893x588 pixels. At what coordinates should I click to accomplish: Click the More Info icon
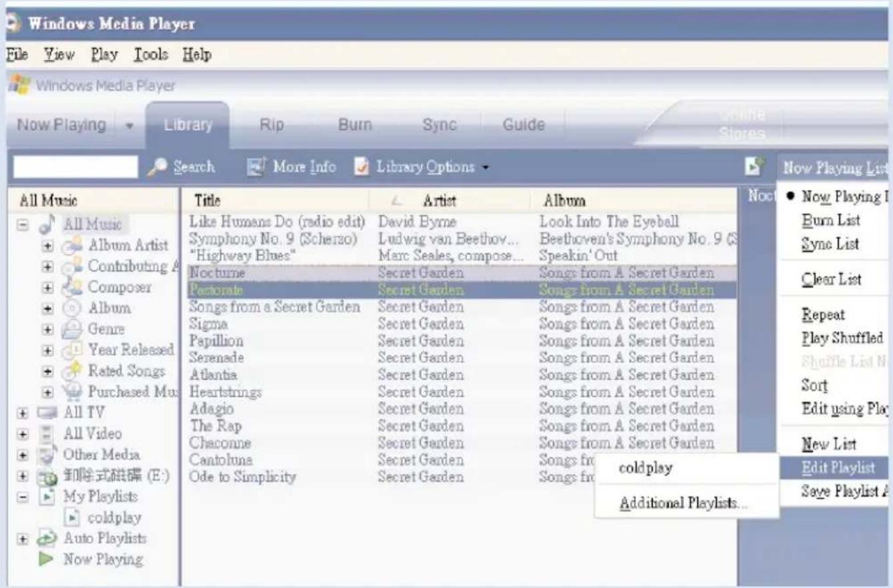256,167
